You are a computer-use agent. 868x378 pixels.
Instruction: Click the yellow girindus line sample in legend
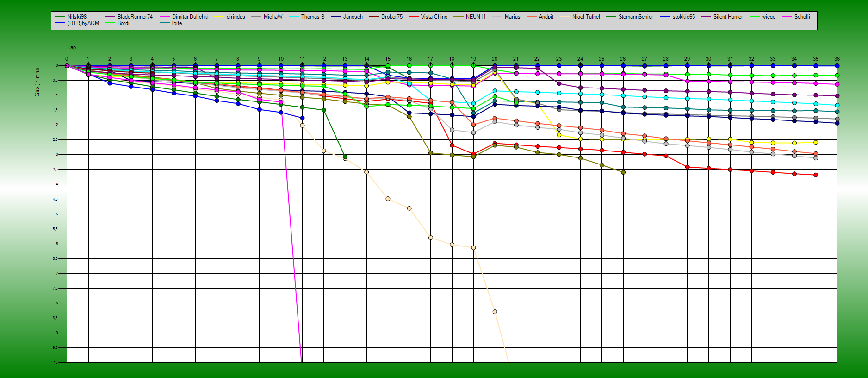(219, 17)
